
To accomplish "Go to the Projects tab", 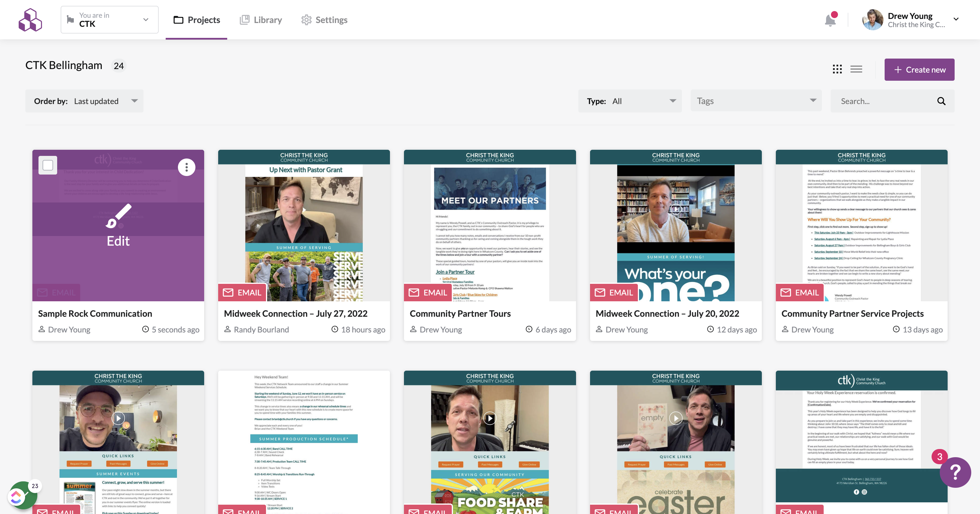I will (x=196, y=20).
